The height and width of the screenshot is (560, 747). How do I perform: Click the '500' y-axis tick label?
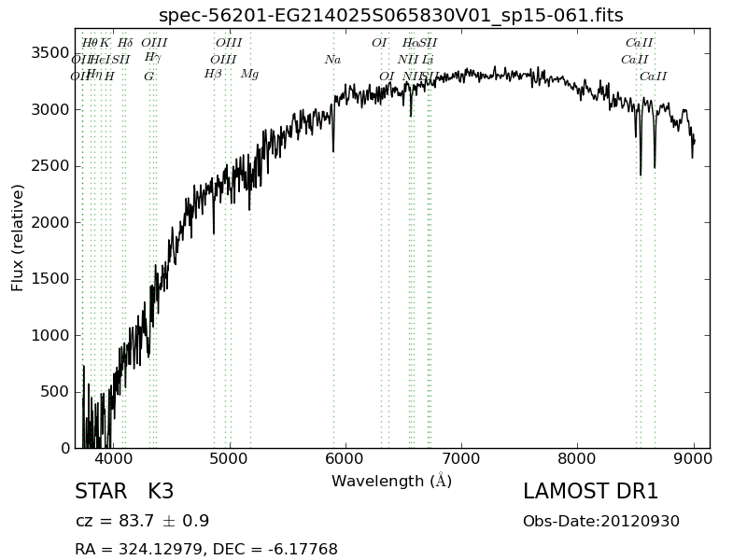pos(55,392)
